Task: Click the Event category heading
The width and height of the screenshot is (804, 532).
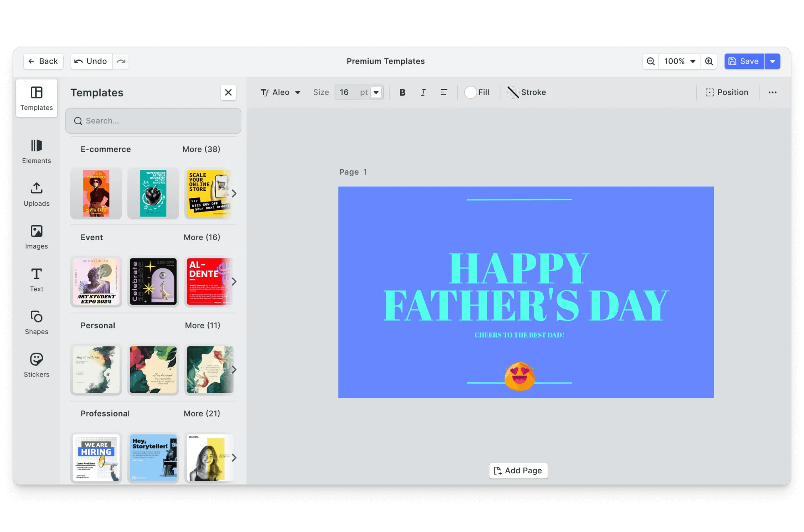Action: (91, 237)
